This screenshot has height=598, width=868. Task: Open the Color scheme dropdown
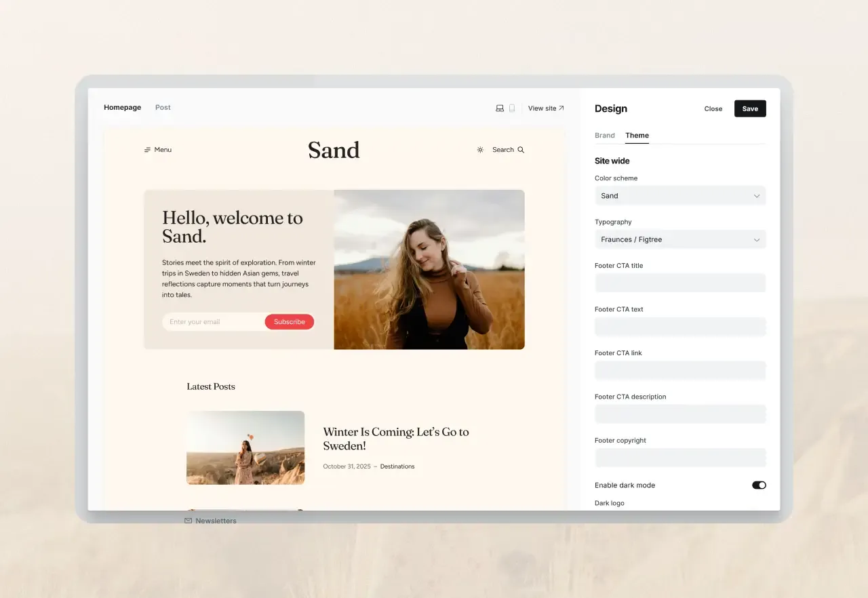tap(680, 195)
